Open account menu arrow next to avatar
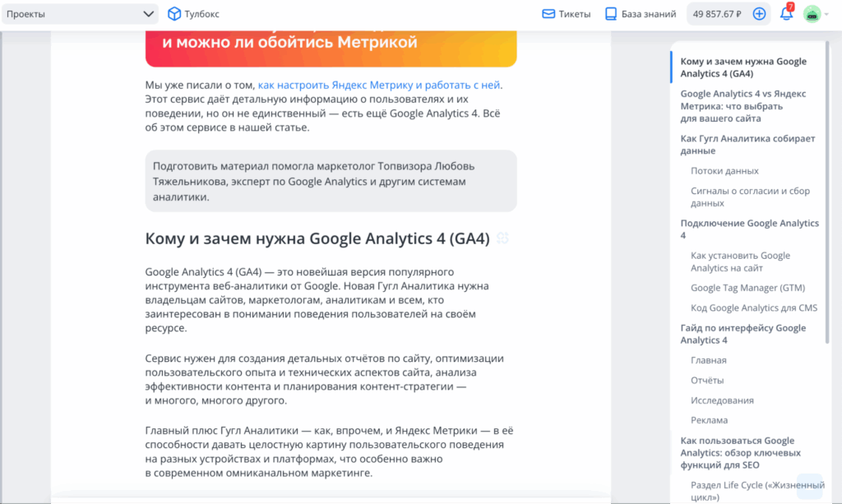 pyautogui.click(x=826, y=15)
